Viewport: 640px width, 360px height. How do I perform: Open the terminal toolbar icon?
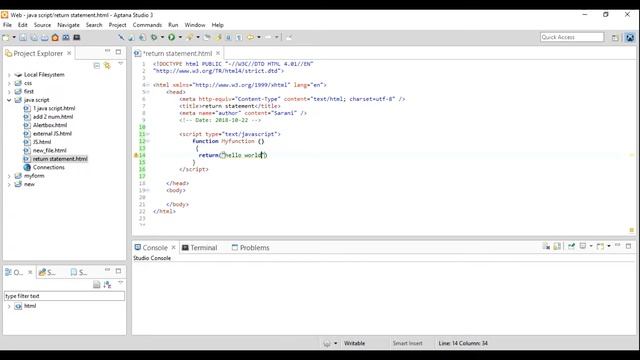[76, 38]
